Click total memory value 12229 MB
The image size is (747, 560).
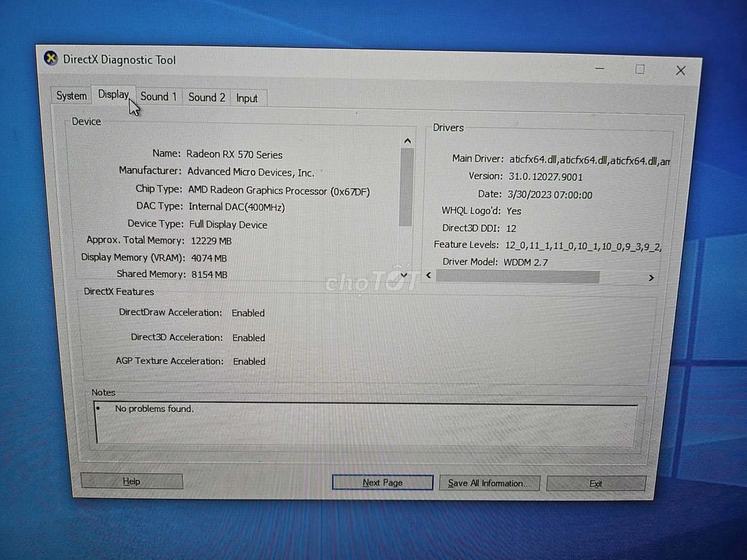pos(211,241)
